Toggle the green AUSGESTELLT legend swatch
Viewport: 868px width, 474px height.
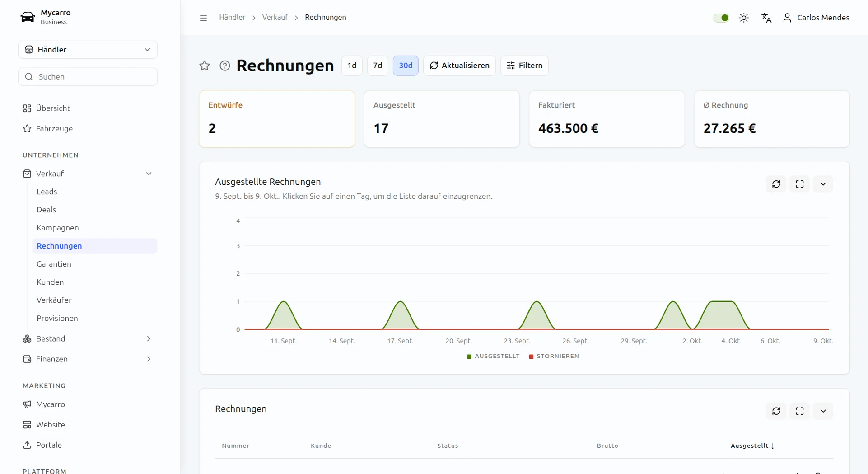[x=469, y=357]
